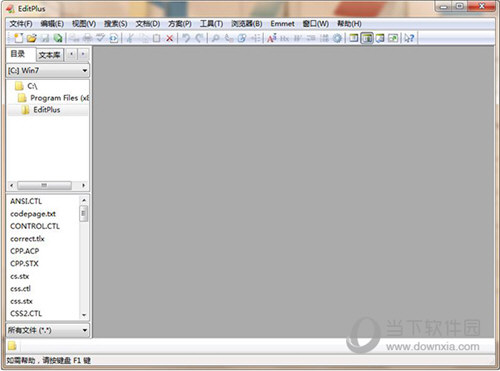The image size is (500, 371).
Task: Click the Paste clipboard icon
Action: pos(156,38)
